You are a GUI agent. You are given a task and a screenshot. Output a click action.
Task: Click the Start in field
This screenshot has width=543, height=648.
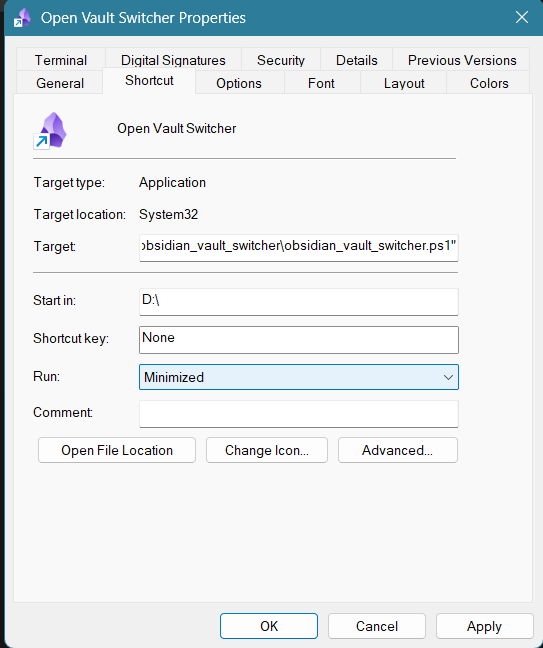pos(299,302)
